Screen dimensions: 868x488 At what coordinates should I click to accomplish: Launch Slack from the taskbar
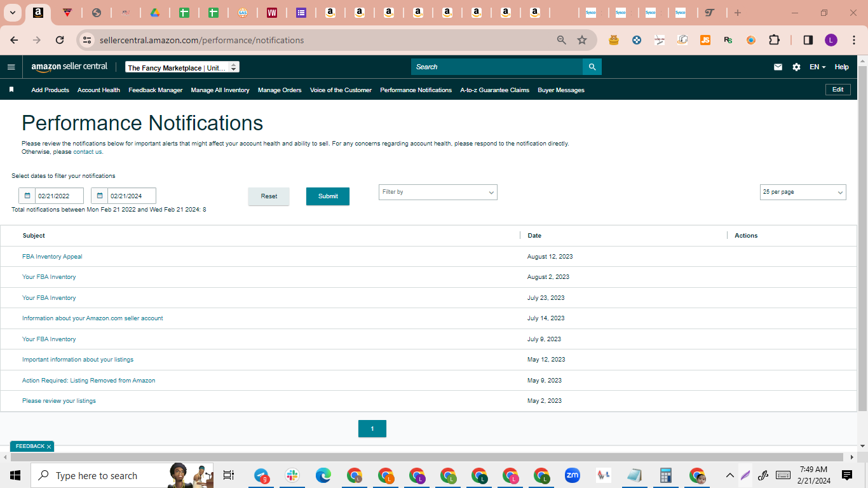[292, 475]
